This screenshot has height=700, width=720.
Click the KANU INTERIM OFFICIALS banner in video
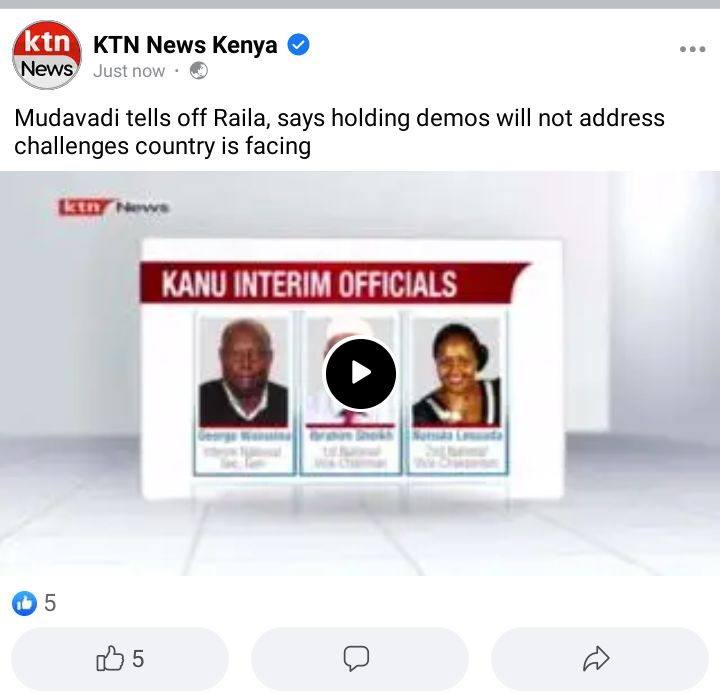point(335,282)
